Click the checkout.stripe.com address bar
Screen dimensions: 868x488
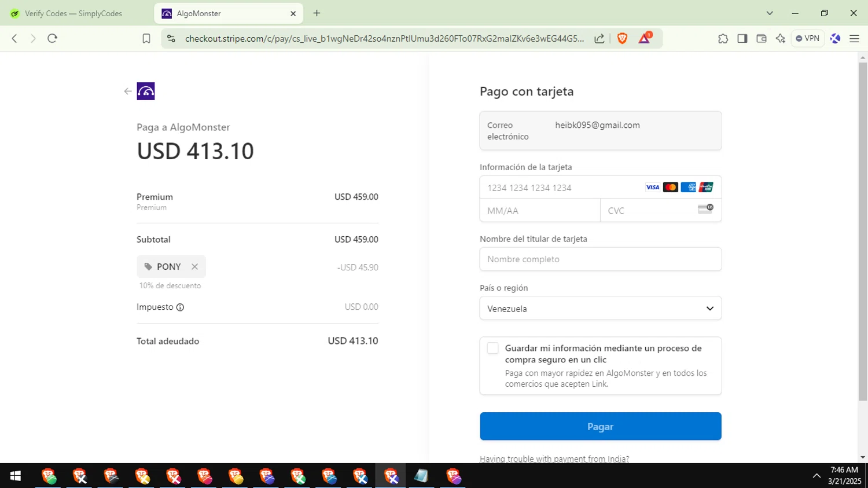pos(384,38)
